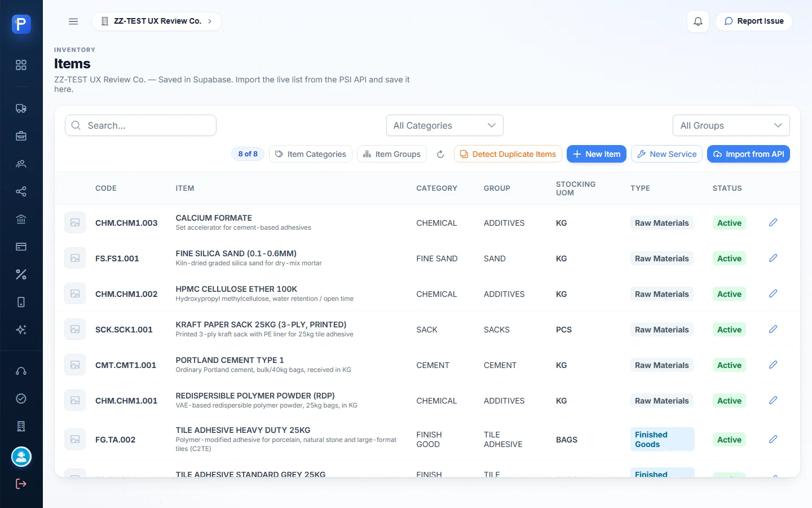This screenshot has width=812, height=508.
Task: Toggle the hamburger menu sidebar button
Action: tap(73, 21)
